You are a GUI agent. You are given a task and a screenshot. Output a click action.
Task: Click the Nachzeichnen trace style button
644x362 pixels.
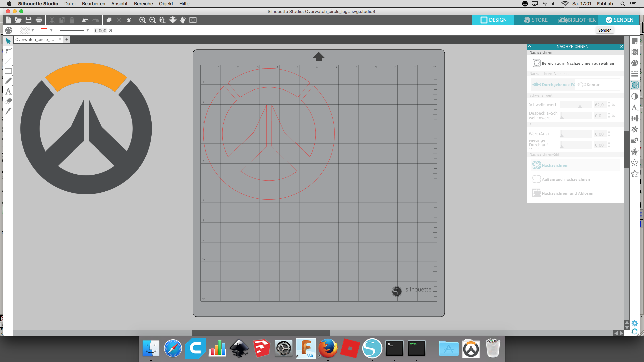tap(575, 165)
